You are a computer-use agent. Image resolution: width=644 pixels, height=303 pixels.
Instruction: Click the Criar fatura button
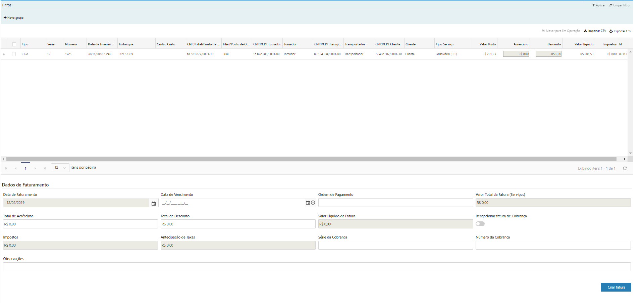coord(615,287)
